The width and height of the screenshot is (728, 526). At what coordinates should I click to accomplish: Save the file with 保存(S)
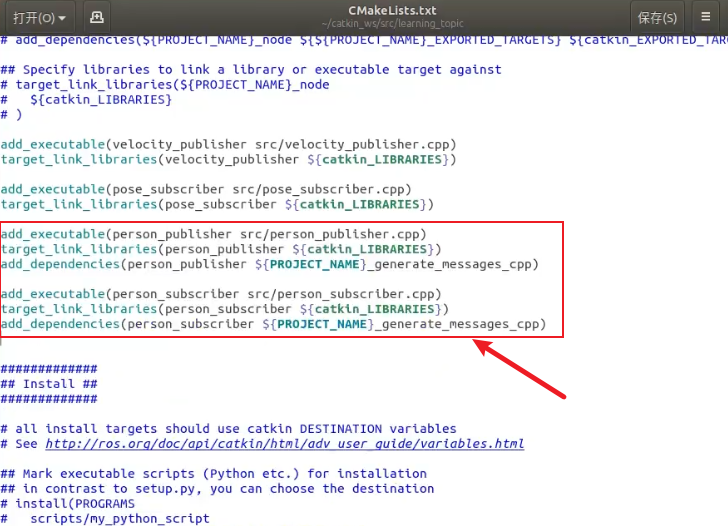pos(656,17)
